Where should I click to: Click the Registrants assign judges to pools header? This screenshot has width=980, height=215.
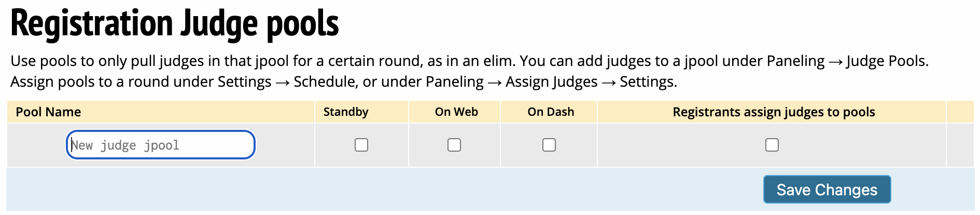tap(774, 112)
